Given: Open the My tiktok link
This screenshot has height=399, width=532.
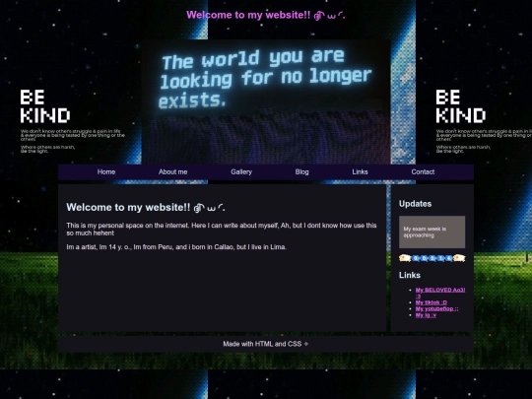Looking at the screenshot, I should click(x=432, y=302).
